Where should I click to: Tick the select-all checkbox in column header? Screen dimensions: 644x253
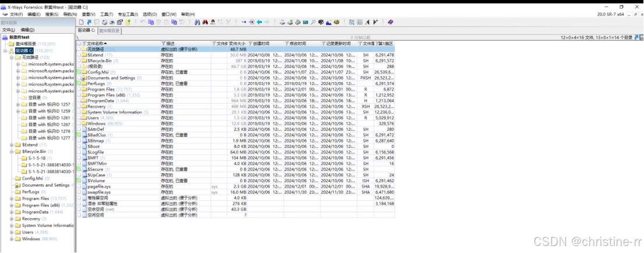[x=79, y=44]
